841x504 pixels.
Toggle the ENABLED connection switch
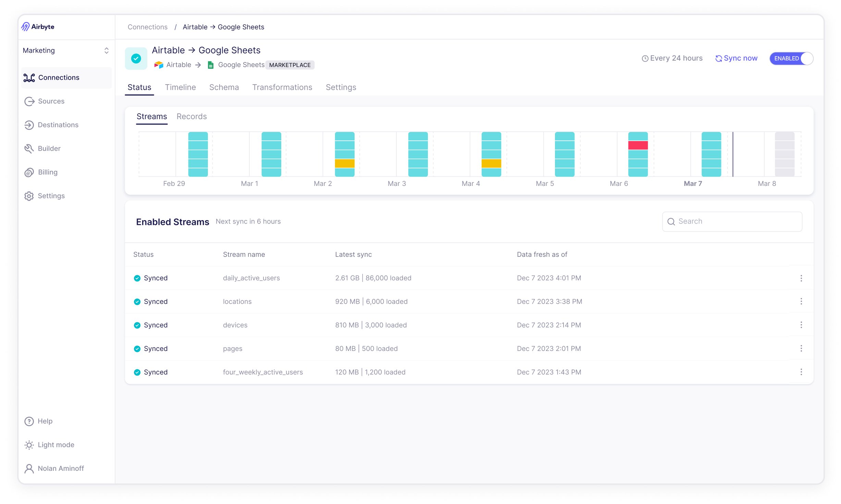pyautogui.click(x=791, y=59)
